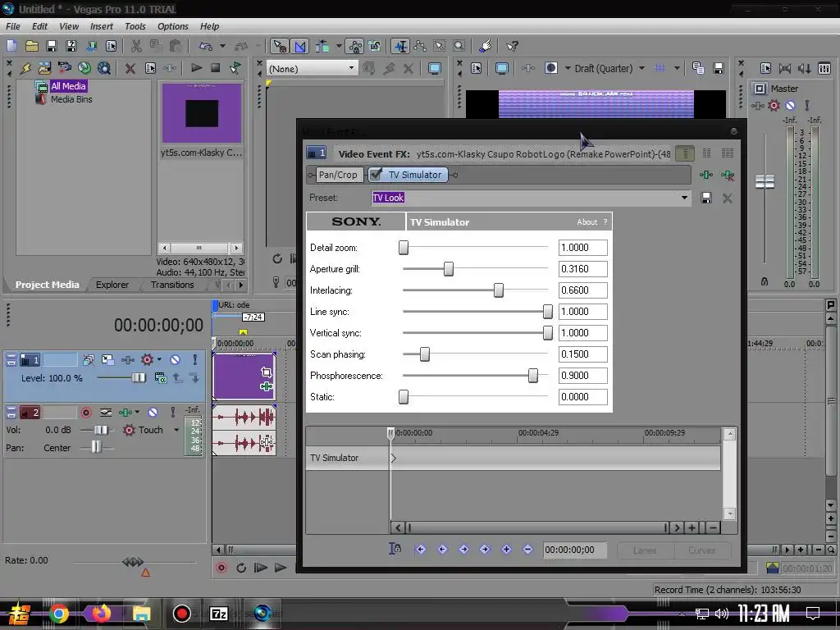840x630 pixels.
Task: Expand the overlays grid dropdown arrow
Action: (677, 68)
